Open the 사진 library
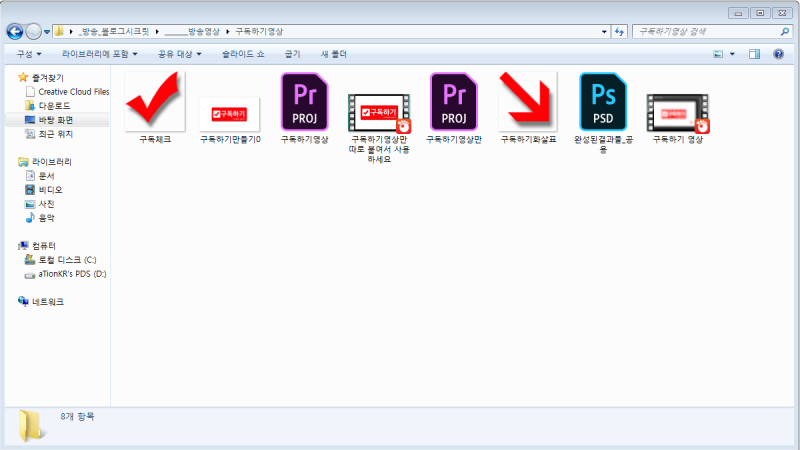This screenshot has width=800, height=450. pyautogui.click(x=40, y=204)
